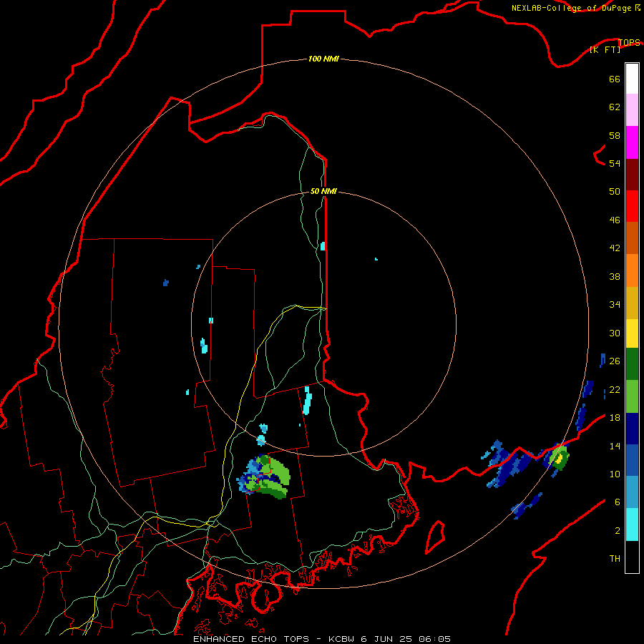Click the yellow echo-top core

[x=559, y=459]
